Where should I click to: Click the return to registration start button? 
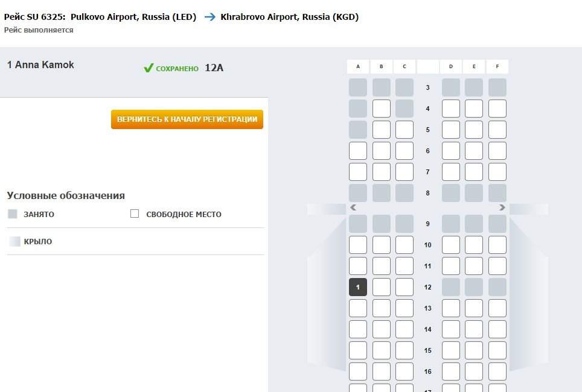click(187, 119)
